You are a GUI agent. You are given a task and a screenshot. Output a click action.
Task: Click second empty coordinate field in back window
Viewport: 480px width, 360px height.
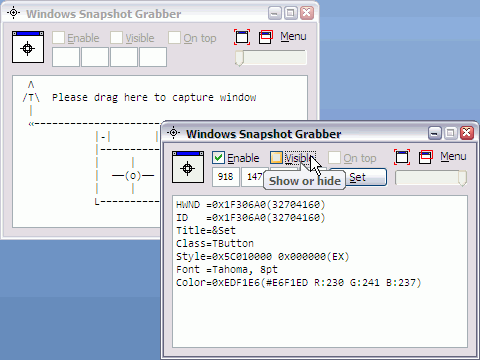pyautogui.click(x=95, y=57)
